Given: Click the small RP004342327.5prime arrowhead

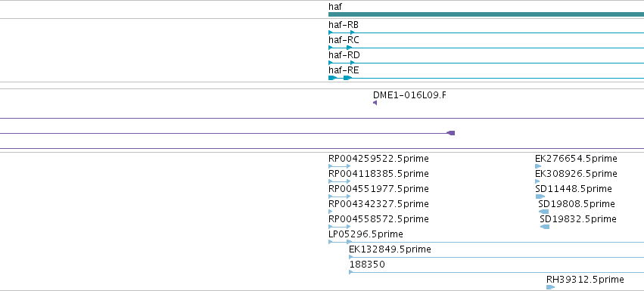Looking at the screenshot, I should 331,212.
